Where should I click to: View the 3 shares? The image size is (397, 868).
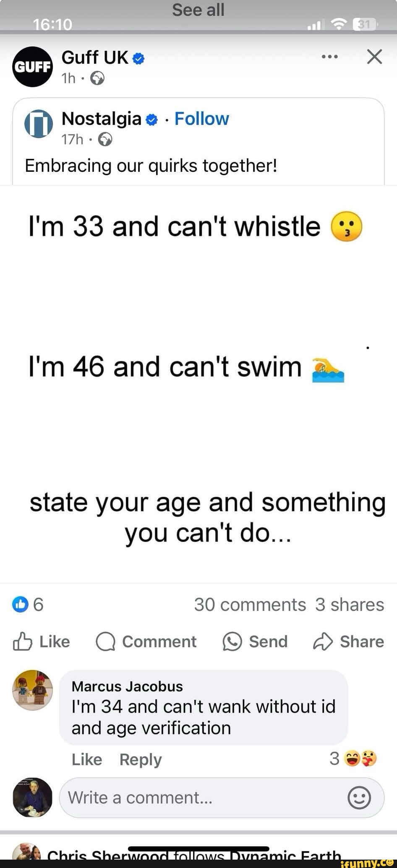coord(349,605)
